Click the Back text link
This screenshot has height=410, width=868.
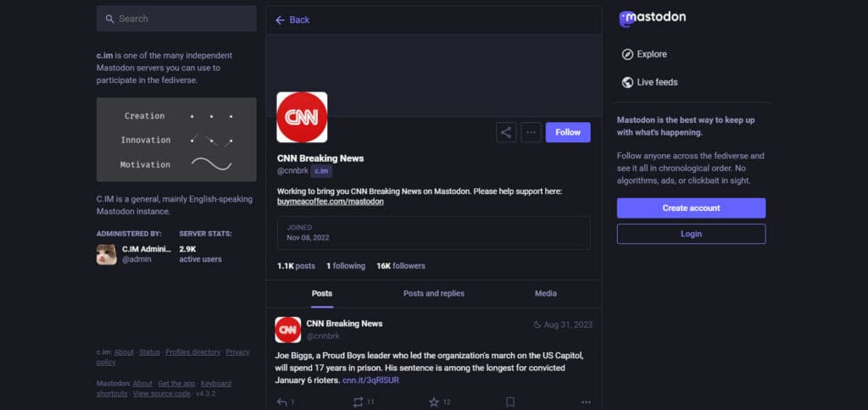tap(299, 20)
